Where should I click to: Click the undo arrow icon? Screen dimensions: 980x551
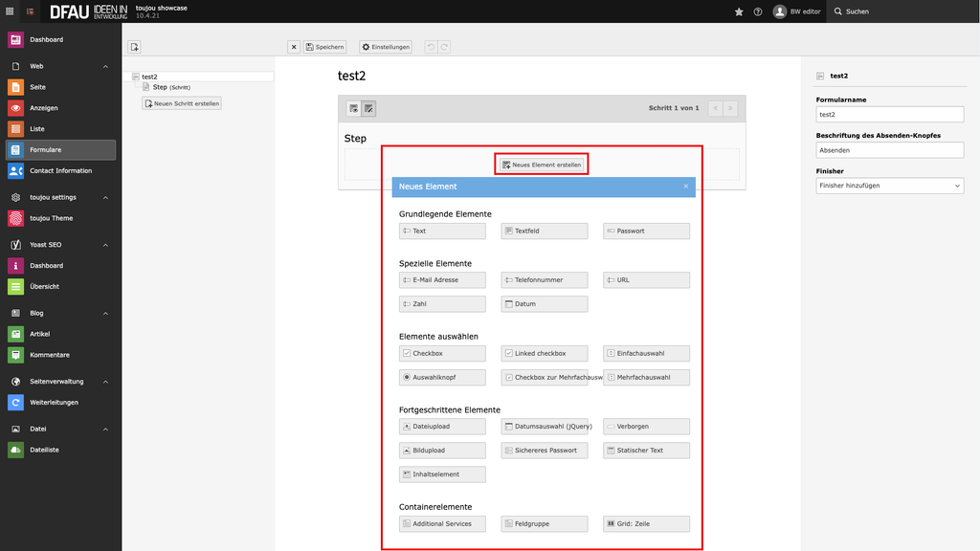point(431,47)
